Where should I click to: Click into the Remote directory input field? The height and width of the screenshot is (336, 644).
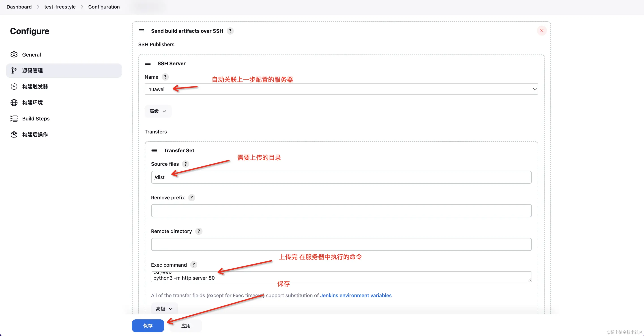341,244
